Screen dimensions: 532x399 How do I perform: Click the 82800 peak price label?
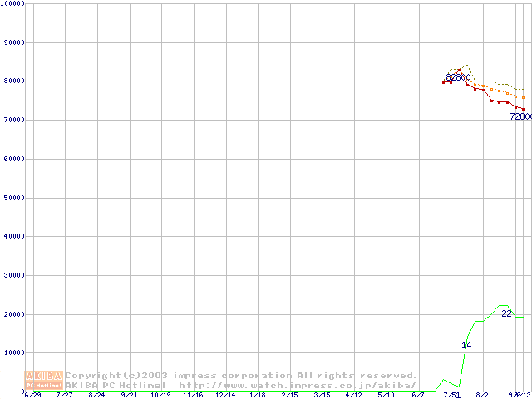point(458,77)
